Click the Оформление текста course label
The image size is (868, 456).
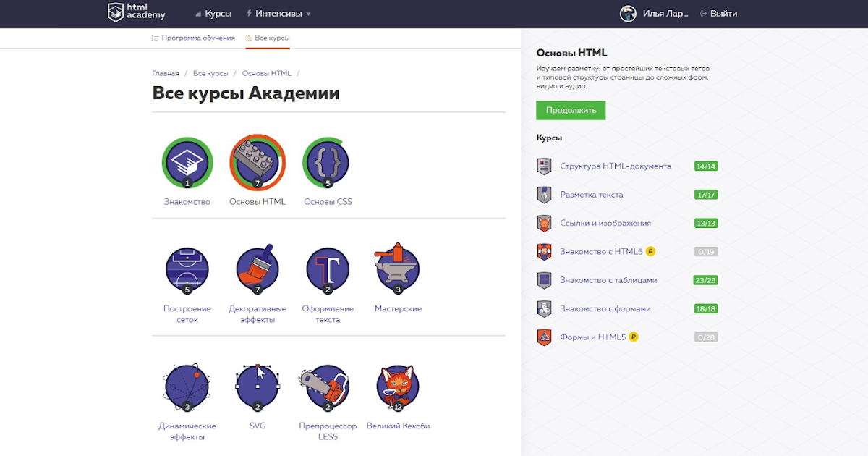coord(328,313)
